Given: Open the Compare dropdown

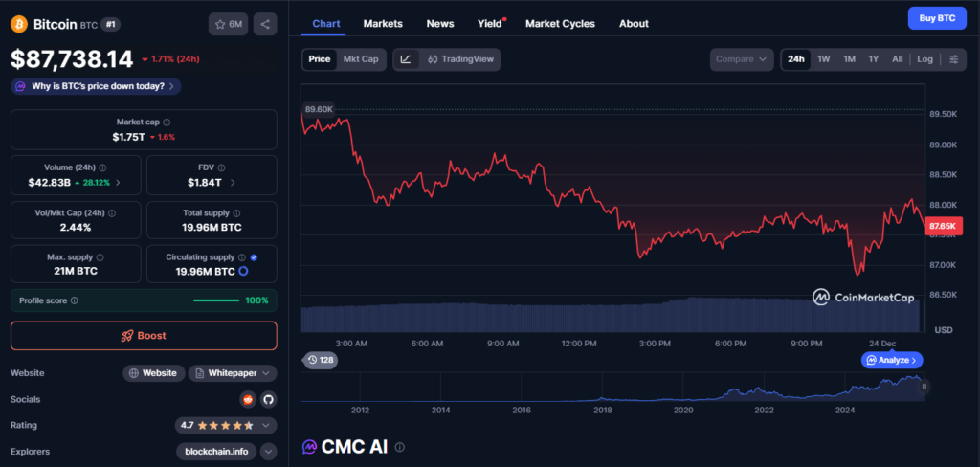Looking at the screenshot, I should [742, 59].
